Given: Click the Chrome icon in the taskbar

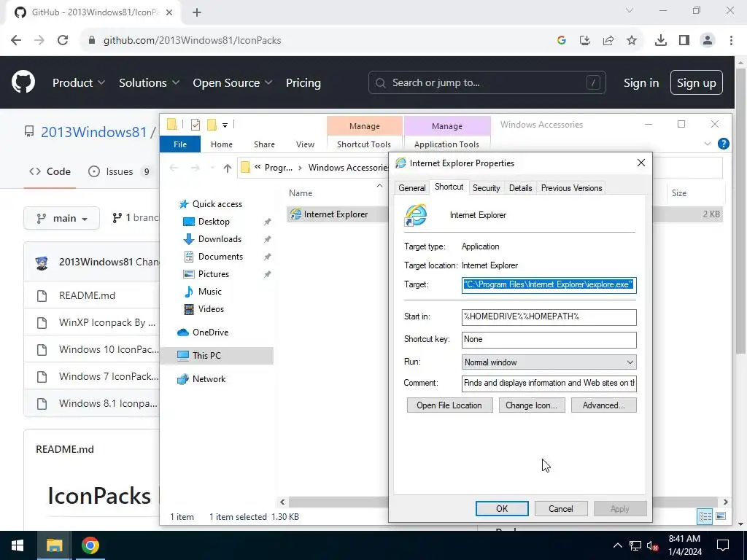Looking at the screenshot, I should (x=90, y=545).
